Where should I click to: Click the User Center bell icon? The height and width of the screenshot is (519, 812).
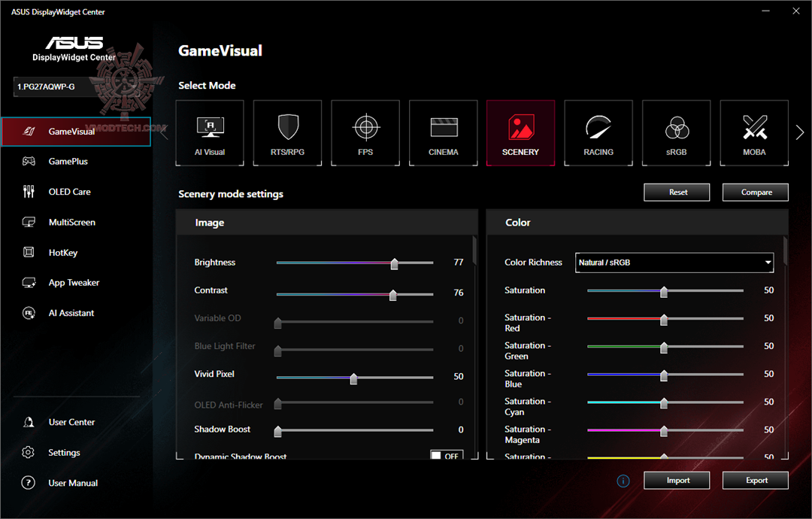click(x=29, y=422)
